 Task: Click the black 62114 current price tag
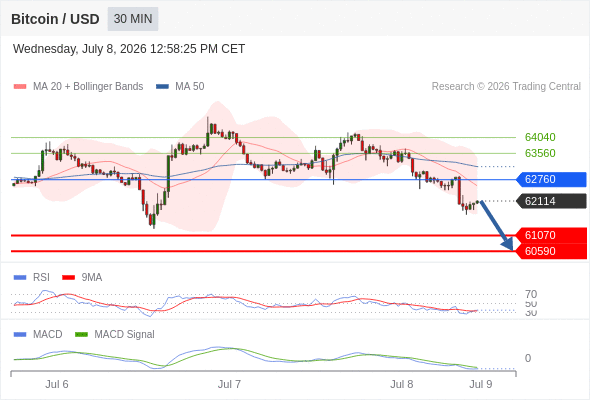tap(551, 201)
